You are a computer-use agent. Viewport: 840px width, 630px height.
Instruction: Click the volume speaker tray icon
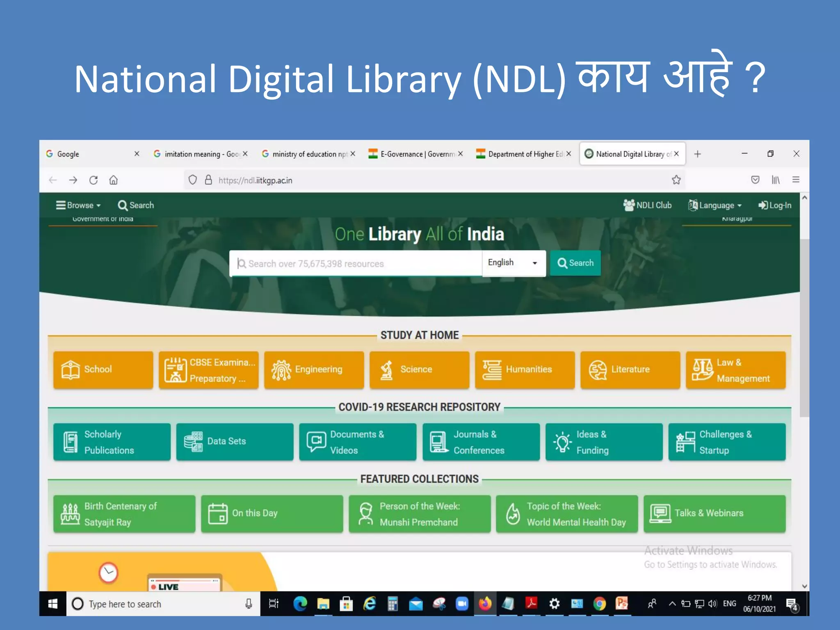712,604
